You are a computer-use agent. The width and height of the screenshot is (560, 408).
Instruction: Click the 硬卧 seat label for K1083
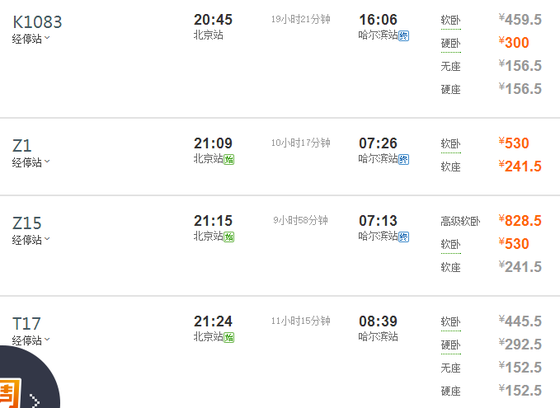coord(451,44)
